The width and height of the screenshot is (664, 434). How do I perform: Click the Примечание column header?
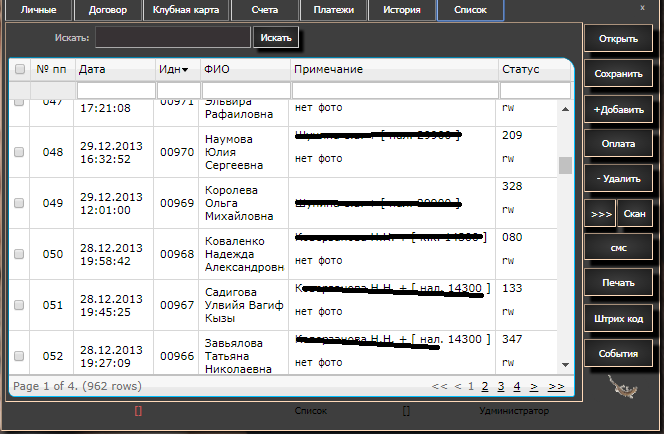click(329, 69)
